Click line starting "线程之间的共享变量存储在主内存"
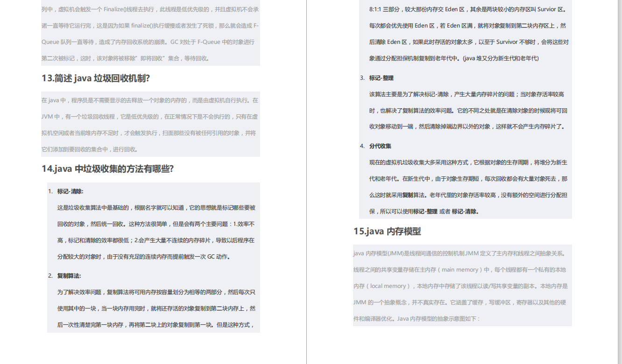The height and width of the screenshot is (364, 622). point(459,270)
